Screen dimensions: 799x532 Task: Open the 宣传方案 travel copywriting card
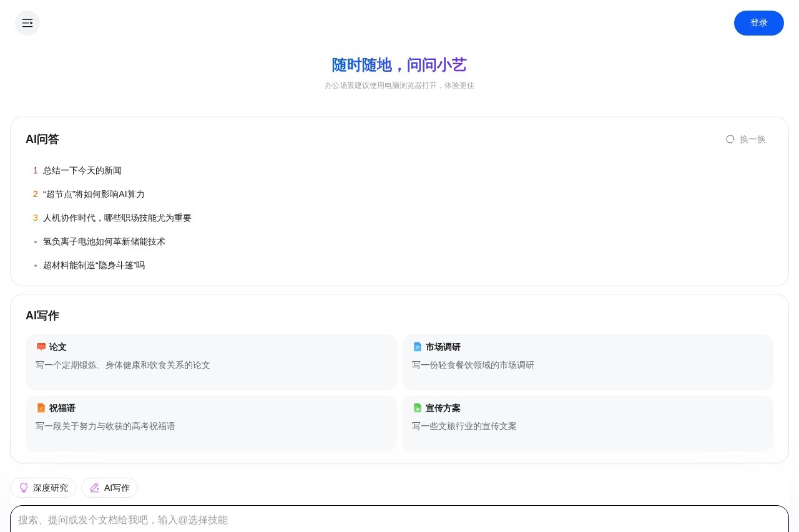coord(587,423)
